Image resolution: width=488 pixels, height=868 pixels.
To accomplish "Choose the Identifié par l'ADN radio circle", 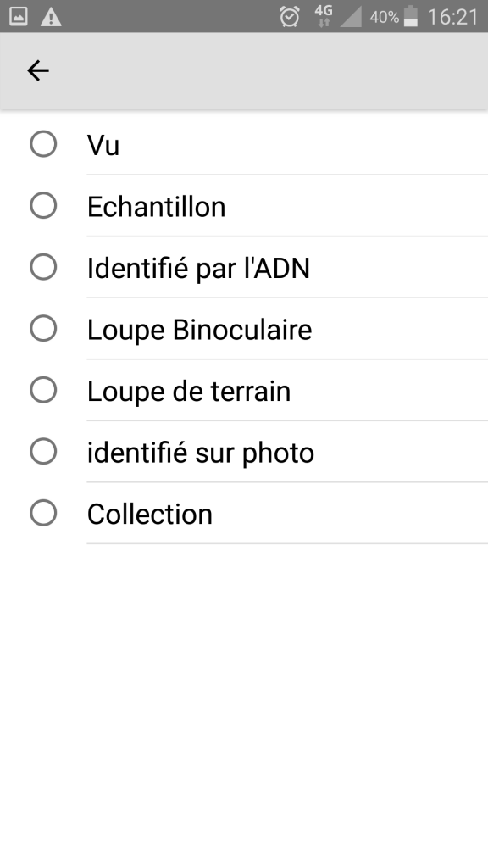I will (x=43, y=267).
